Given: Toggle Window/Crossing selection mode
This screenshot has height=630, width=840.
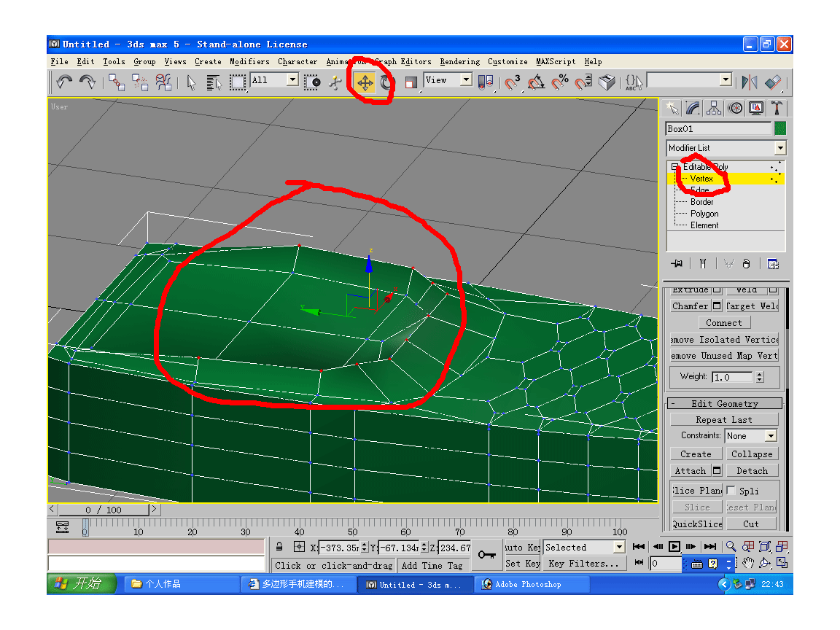Looking at the screenshot, I should tap(312, 82).
